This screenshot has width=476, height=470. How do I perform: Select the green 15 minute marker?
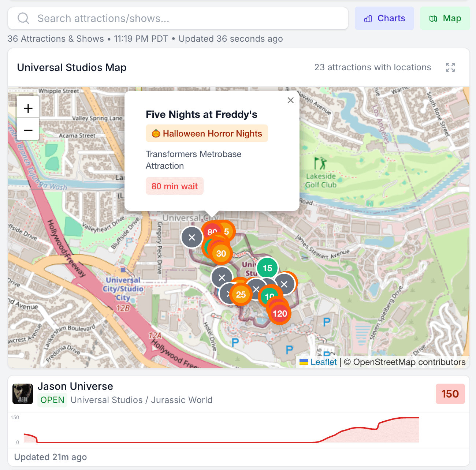(267, 268)
